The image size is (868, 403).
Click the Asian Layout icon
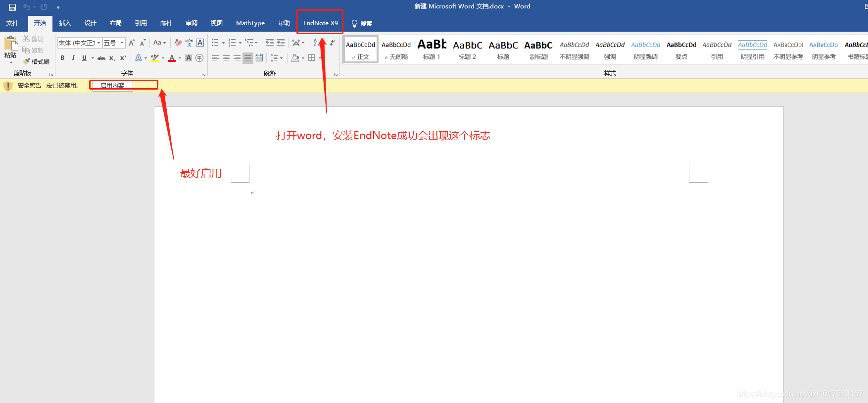[x=296, y=43]
